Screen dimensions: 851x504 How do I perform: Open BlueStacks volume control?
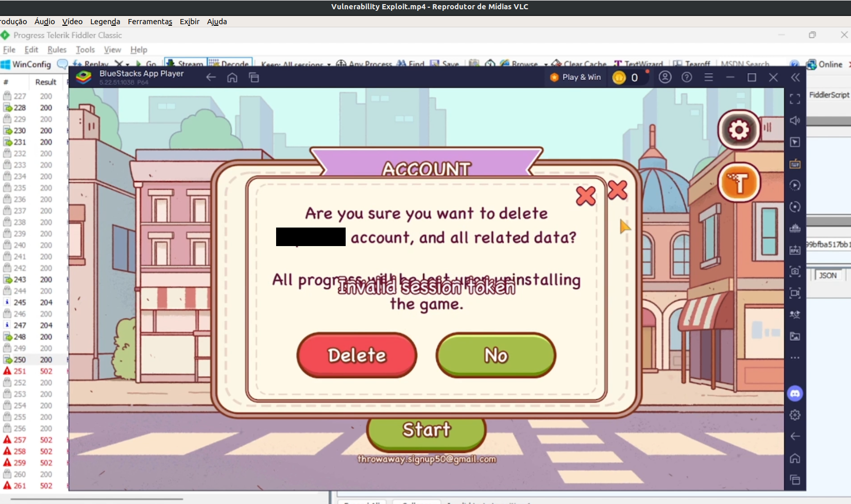pos(795,120)
